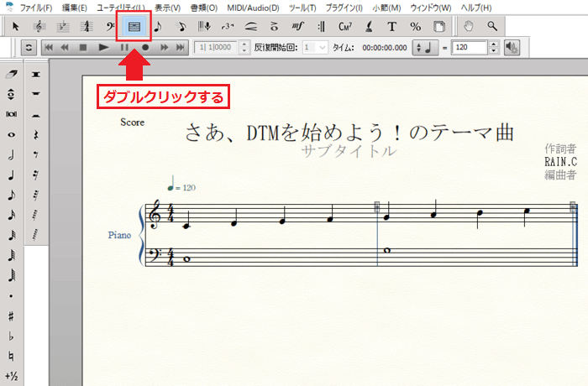Click the Stop playback button
This screenshot has width=588, height=386.
82,48
